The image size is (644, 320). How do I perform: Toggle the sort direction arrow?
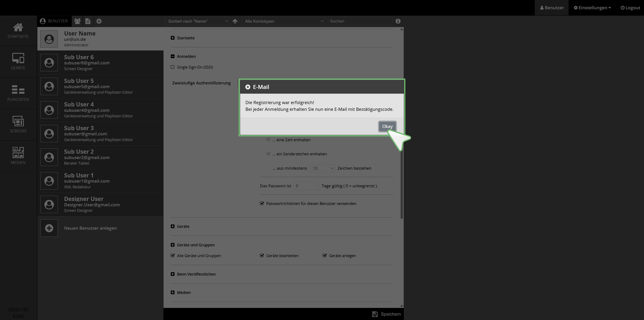[235, 21]
